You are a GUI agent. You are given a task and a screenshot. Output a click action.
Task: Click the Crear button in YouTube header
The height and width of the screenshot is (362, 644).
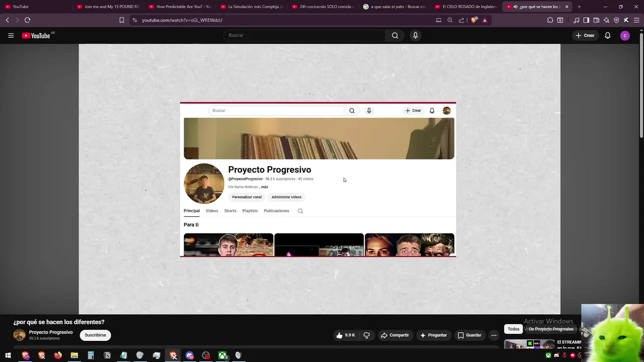click(585, 36)
